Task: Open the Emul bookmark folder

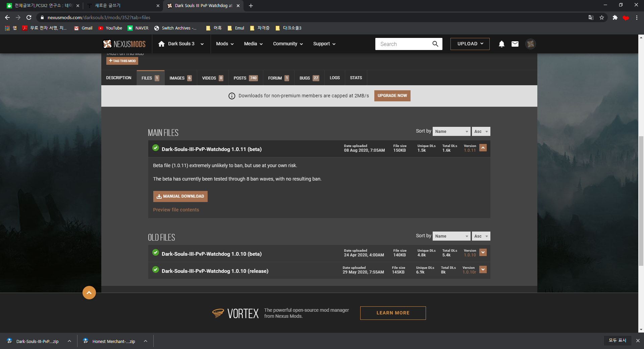Action: [x=236, y=28]
